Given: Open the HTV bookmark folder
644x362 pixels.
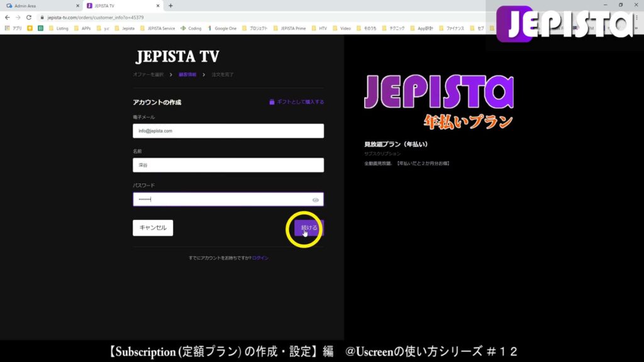Looking at the screenshot, I should point(319,28).
